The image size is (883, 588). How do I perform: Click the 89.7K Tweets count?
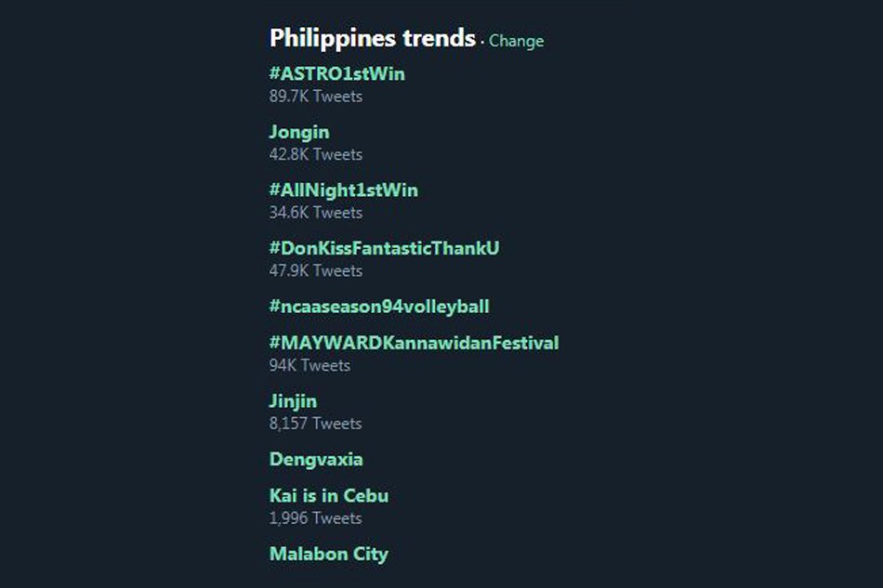(x=315, y=97)
